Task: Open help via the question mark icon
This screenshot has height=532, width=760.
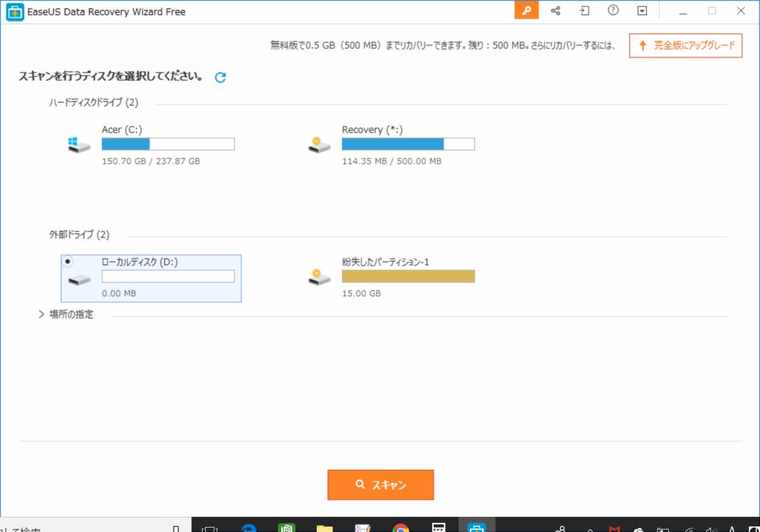Action: pos(613,11)
